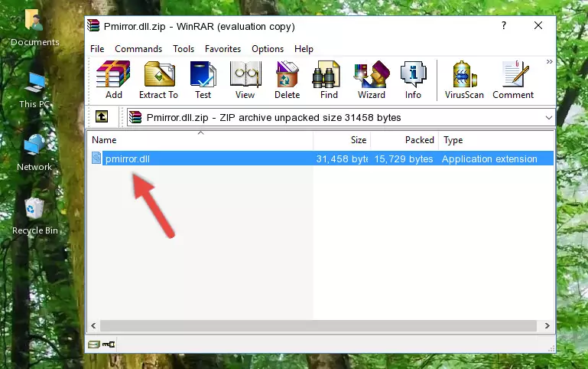Sort by the Type column header
The image size is (588, 369).
pyautogui.click(x=495, y=140)
